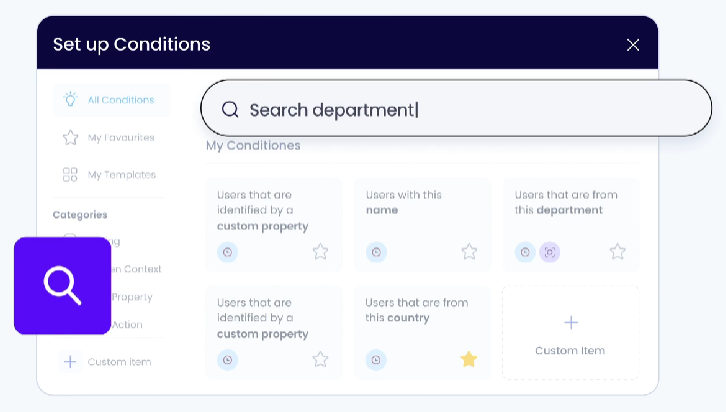Screen dimensions: 726x412
Task: Click the blue clock badge on name card
Action: point(376,252)
